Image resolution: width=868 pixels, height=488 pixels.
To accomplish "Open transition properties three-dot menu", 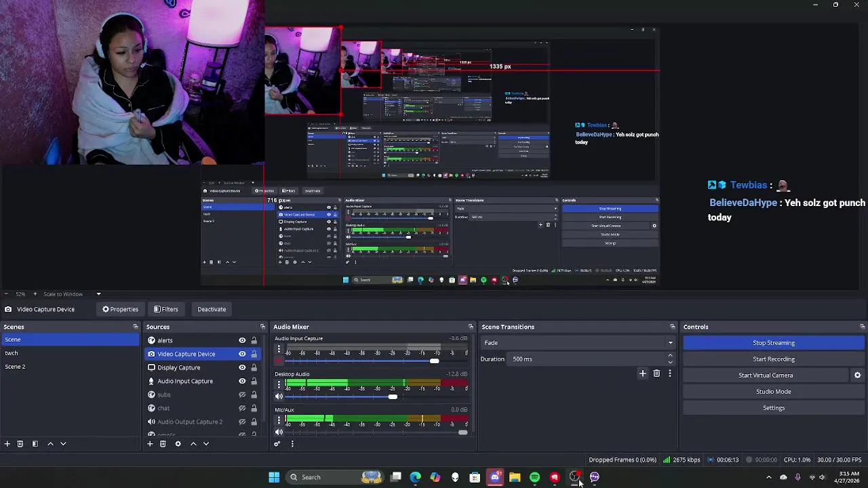I will click(670, 373).
